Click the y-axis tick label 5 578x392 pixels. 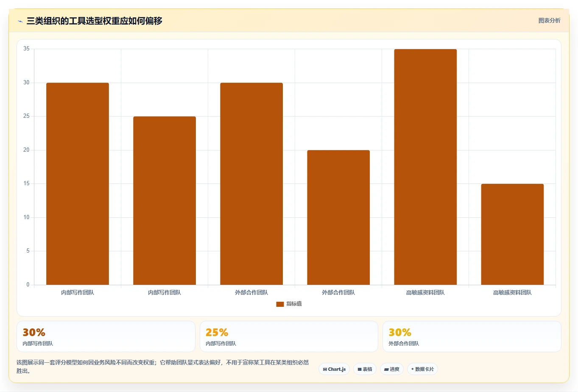(28, 251)
